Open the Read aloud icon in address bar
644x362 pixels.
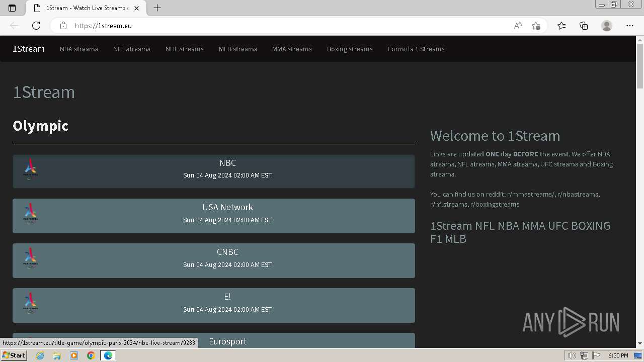(x=518, y=26)
